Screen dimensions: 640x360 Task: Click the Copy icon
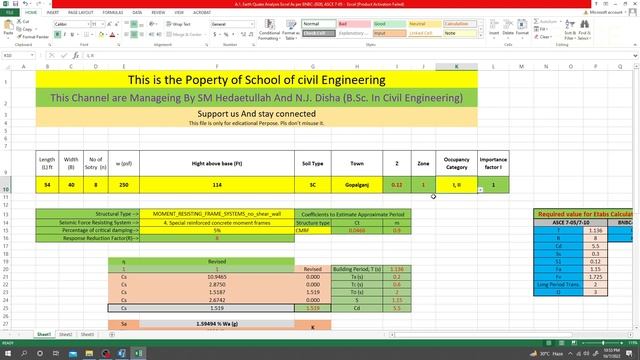tap(19, 29)
